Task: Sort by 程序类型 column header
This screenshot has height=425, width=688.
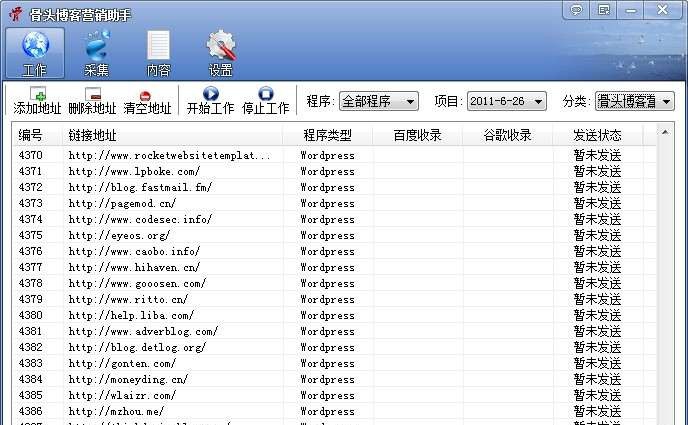Action: (x=327, y=135)
